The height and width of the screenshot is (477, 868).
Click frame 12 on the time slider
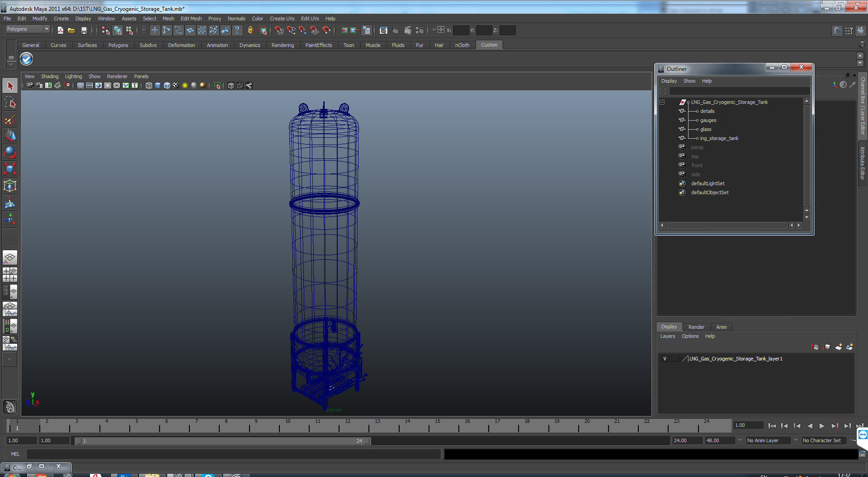pyautogui.click(x=348, y=426)
